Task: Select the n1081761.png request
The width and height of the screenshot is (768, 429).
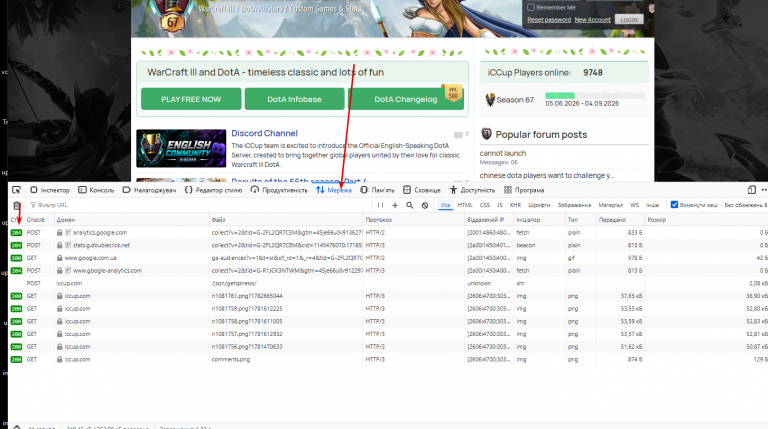Action: 388,296
